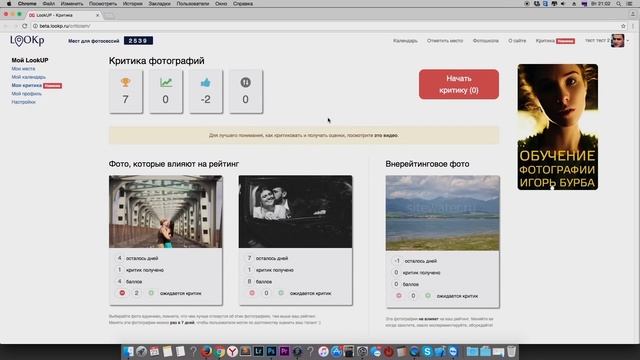Click the photography course advertisement banner

[x=558, y=127]
